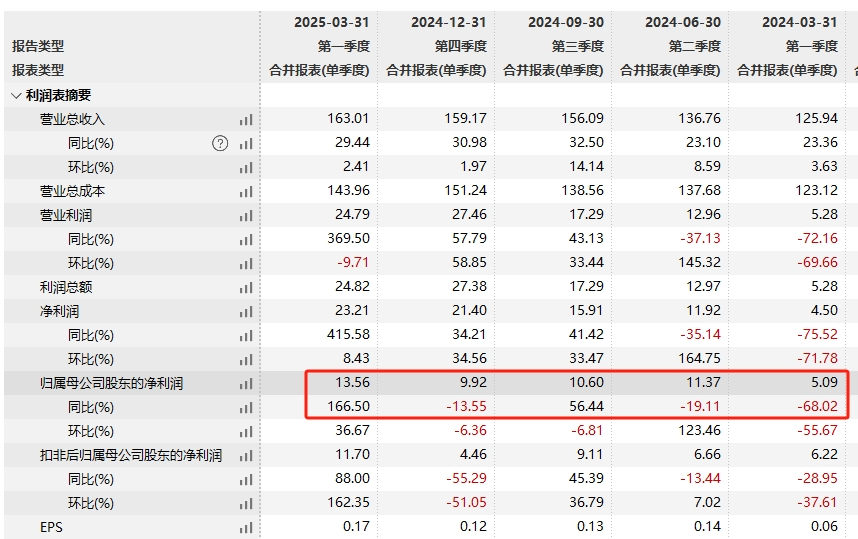Open chart icon for 营业利润 环比(%) row
Screen dimensions: 858x539
point(246,264)
